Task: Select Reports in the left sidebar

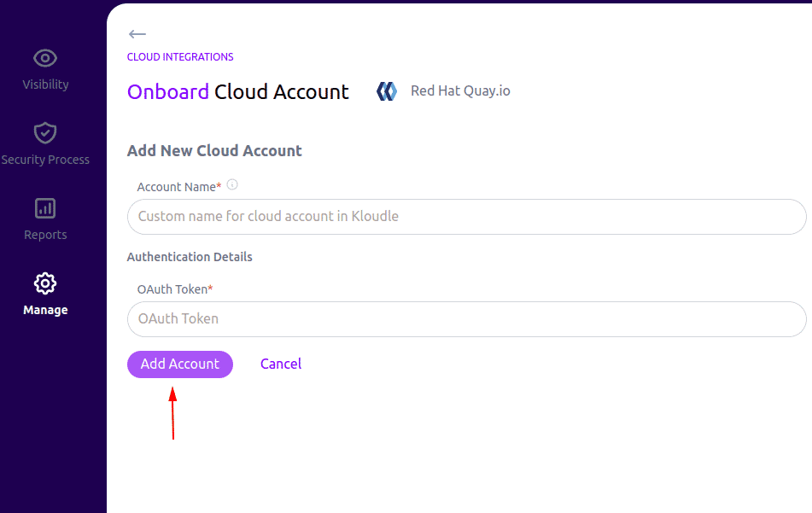Action: (44, 234)
